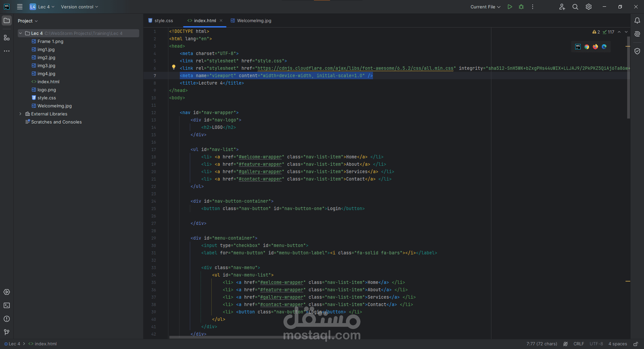Open the AI Assistant spiral icon
This screenshot has width=644, height=349.
click(637, 34)
